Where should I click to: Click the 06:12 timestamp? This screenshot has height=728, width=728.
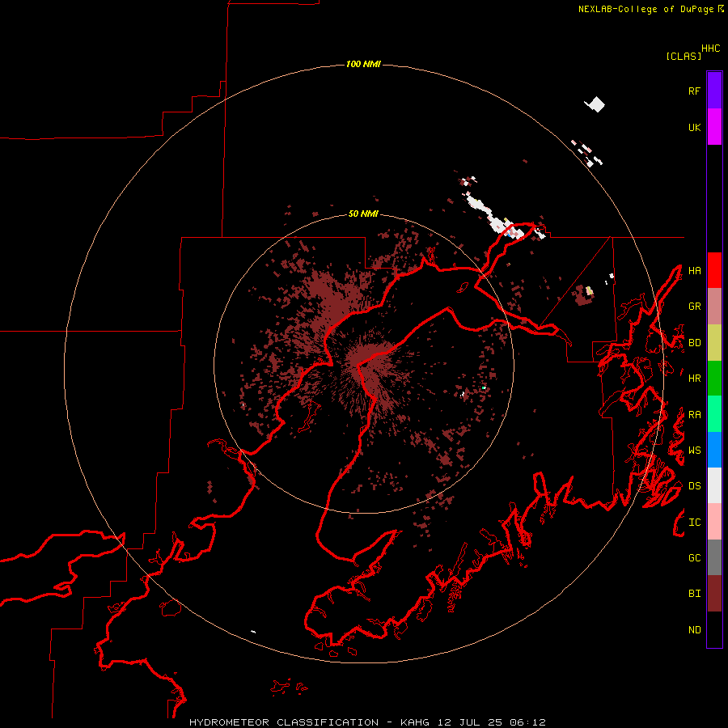pos(528,722)
